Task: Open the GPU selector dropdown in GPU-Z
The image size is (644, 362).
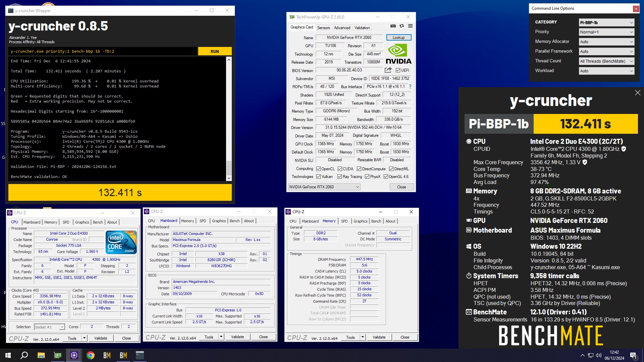Action: coord(324,187)
